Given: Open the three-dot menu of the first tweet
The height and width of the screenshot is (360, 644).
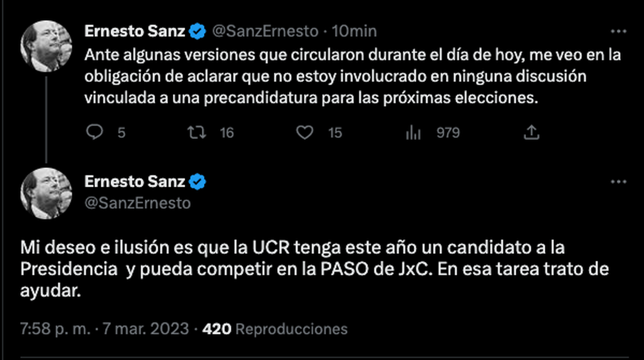Looking at the screenshot, I should (619, 32).
